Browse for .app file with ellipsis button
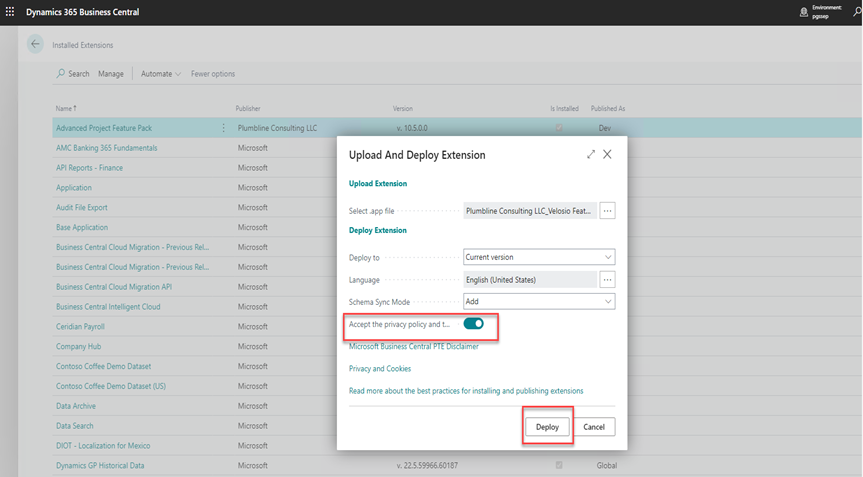The image size is (863, 477). pyautogui.click(x=607, y=211)
